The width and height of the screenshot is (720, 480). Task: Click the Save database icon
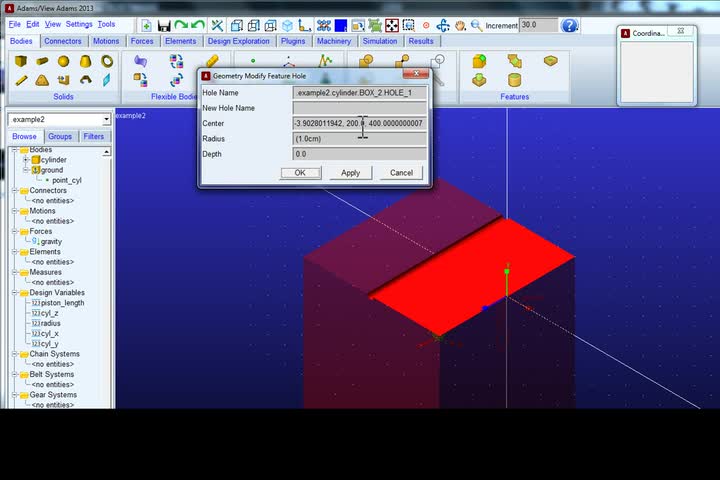164,26
